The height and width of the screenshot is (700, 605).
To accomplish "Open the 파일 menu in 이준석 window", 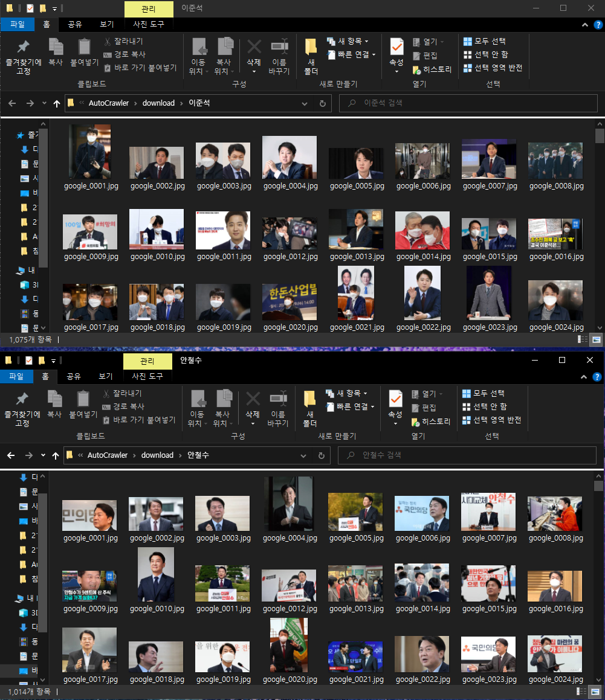I will tap(18, 24).
